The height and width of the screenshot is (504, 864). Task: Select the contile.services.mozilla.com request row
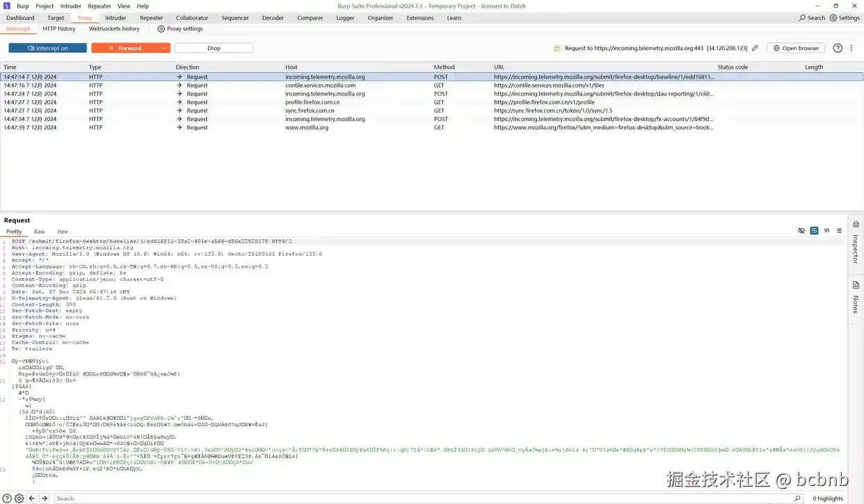point(431,86)
